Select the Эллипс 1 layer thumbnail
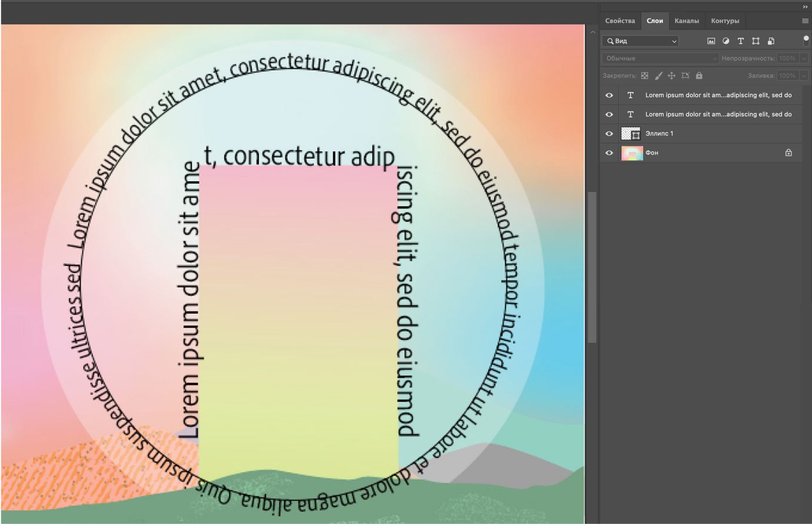 (x=631, y=133)
